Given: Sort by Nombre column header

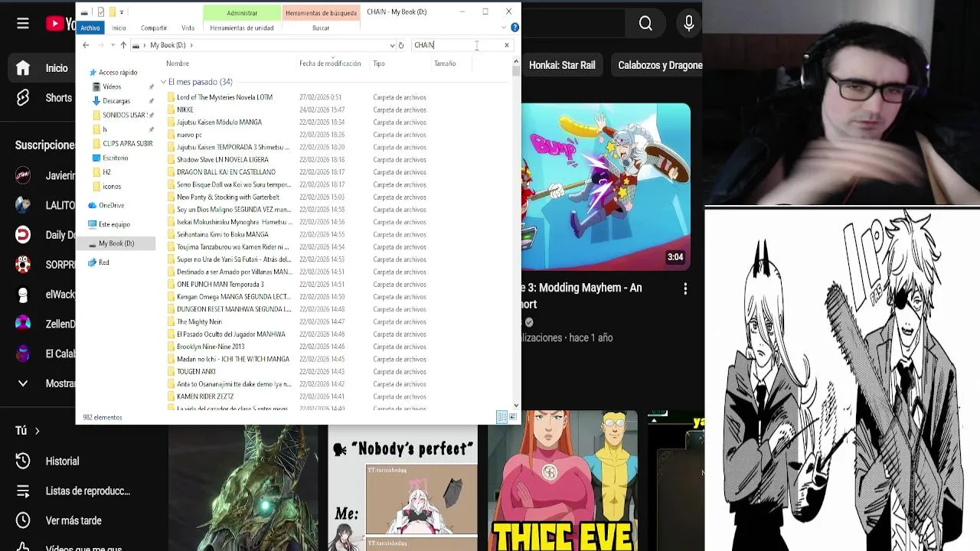Looking at the screenshot, I should click(178, 64).
